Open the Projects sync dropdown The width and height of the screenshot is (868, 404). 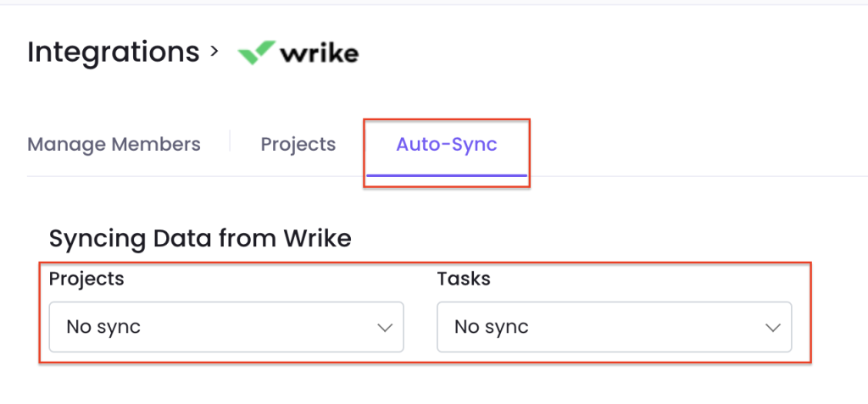click(x=226, y=327)
